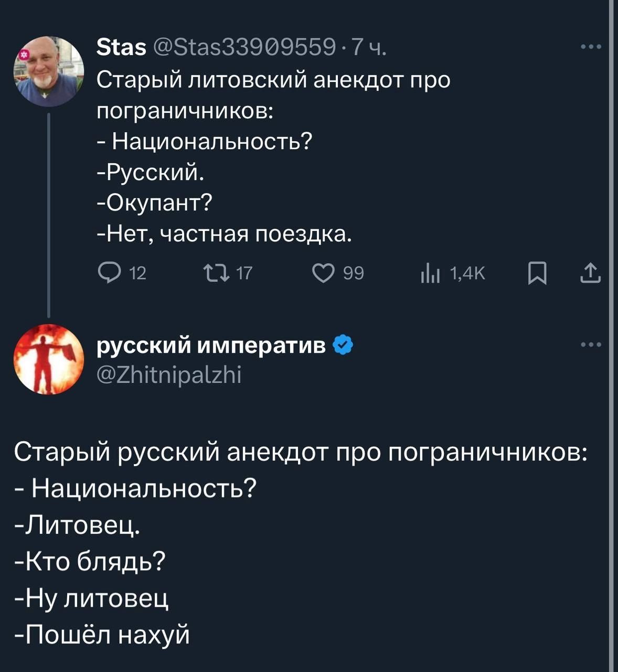
Task: Click the reply speech bubble icon
Action: pos(110,274)
